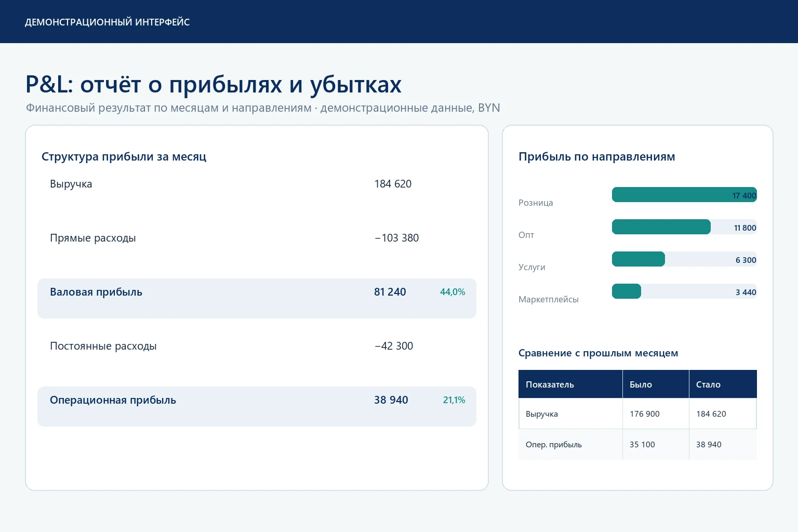Click the Маркетплейсы progress bar fill
The height and width of the screenshot is (532, 798).
627,291
